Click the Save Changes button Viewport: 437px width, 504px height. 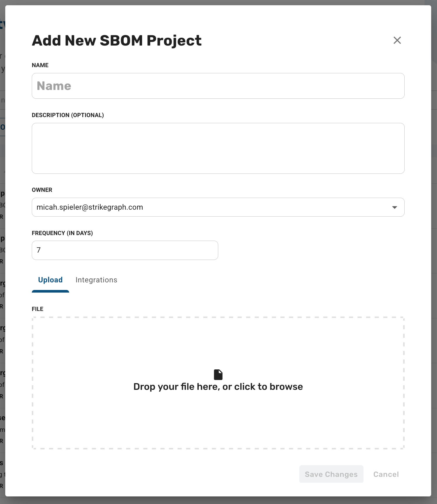[x=331, y=474]
